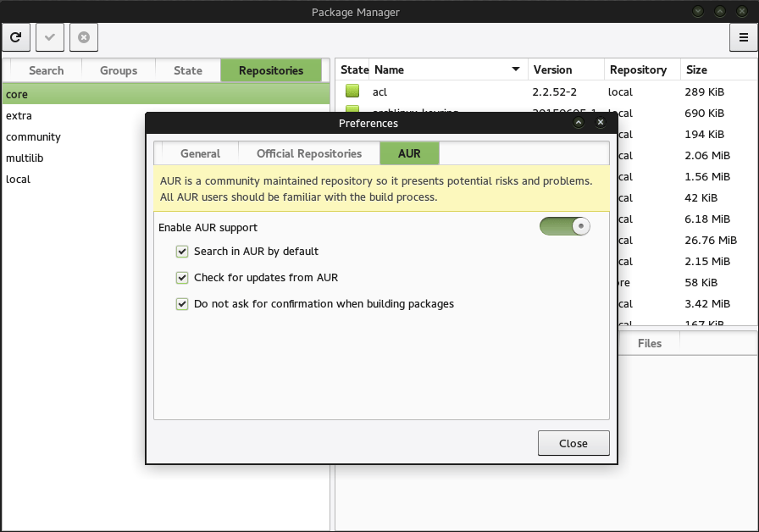Uncheck Search in AUR by default
759x532 pixels.
[x=182, y=252]
